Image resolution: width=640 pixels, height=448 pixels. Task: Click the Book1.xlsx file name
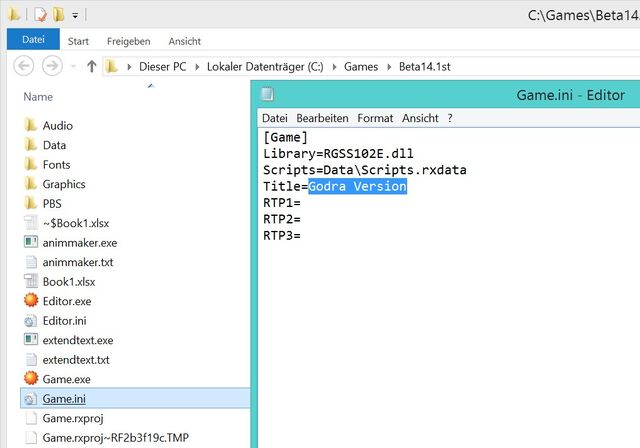(x=69, y=282)
